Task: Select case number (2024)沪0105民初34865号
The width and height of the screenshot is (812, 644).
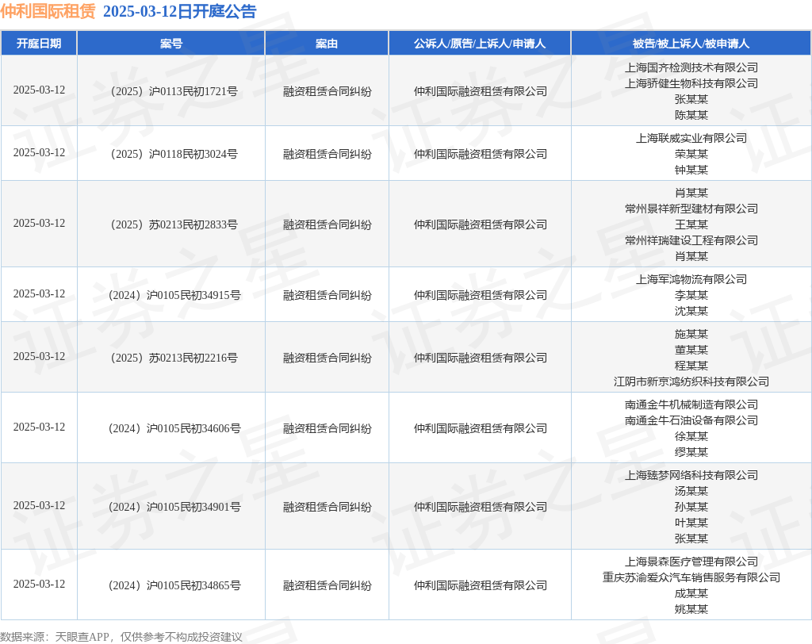Action: click(171, 585)
